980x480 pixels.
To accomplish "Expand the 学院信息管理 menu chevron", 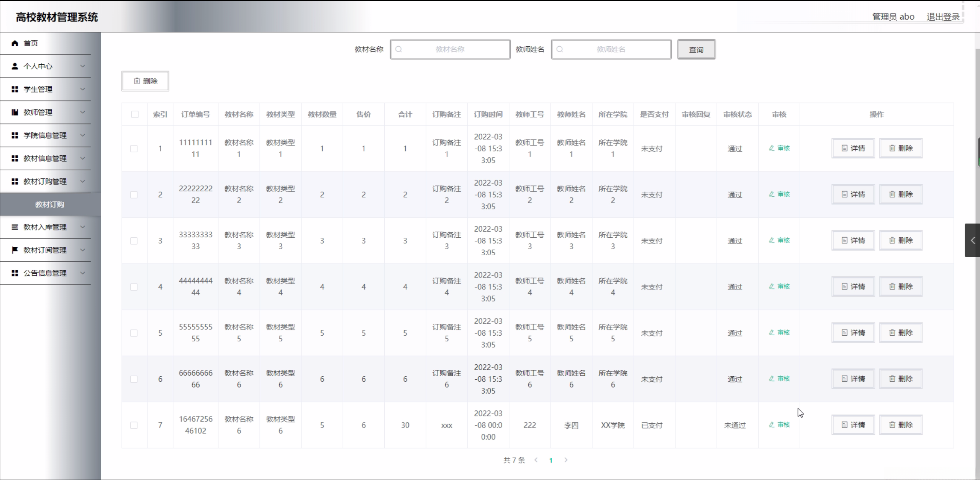I will [82, 135].
